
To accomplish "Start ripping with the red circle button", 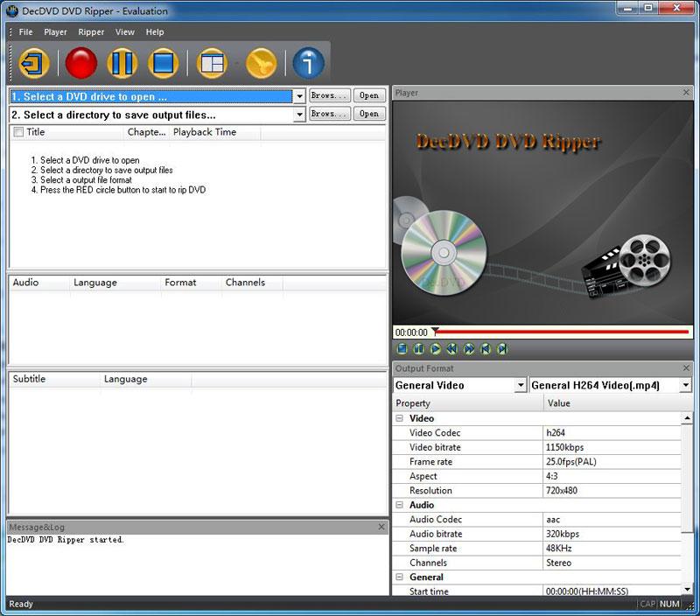I will click(80, 63).
